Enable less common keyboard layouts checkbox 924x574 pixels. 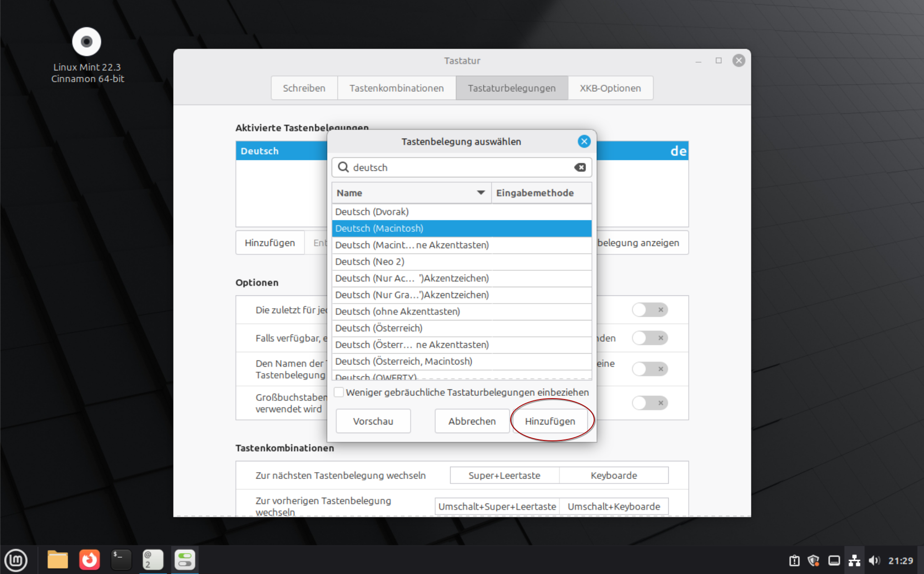(339, 392)
